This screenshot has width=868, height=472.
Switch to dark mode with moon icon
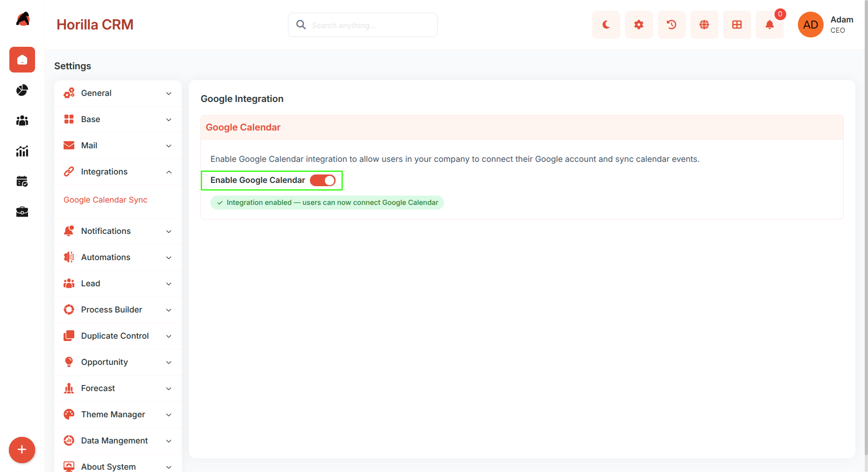pos(606,25)
